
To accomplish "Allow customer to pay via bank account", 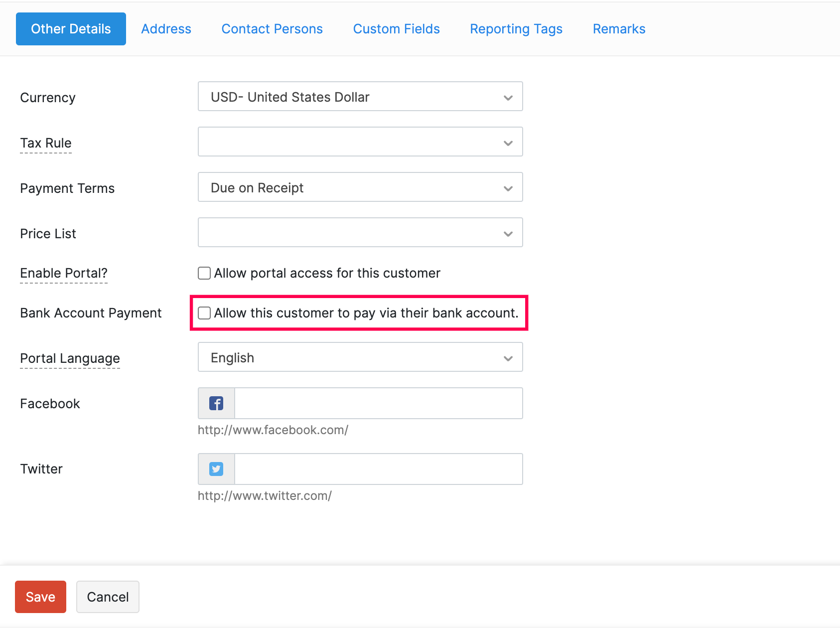I will point(204,313).
